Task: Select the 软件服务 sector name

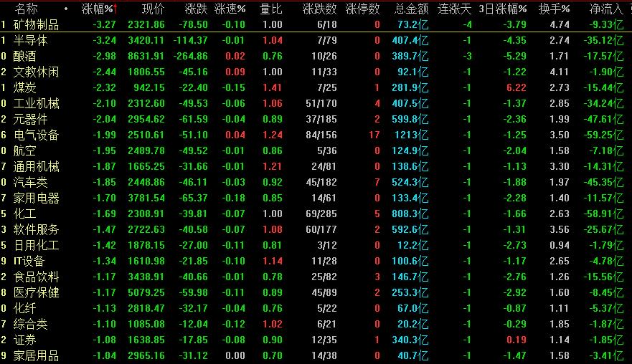Action: [x=37, y=229]
